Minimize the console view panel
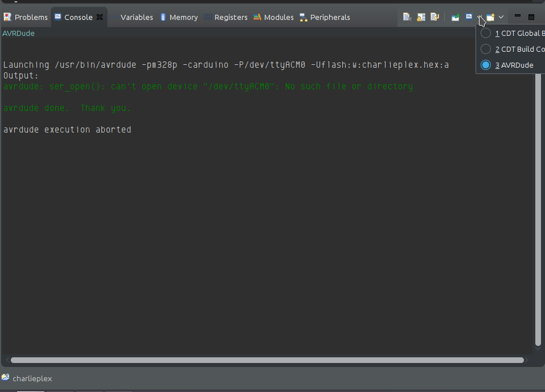 (518, 16)
